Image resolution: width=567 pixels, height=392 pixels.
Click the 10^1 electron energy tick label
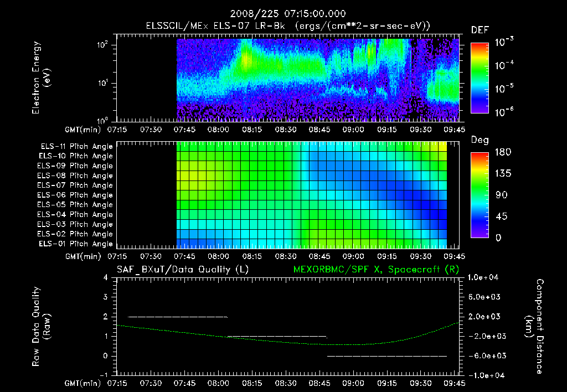pyautogui.click(x=102, y=82)
